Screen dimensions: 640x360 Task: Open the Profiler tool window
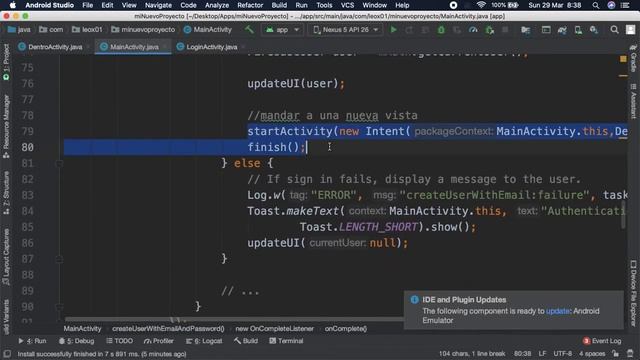(158, 341)
